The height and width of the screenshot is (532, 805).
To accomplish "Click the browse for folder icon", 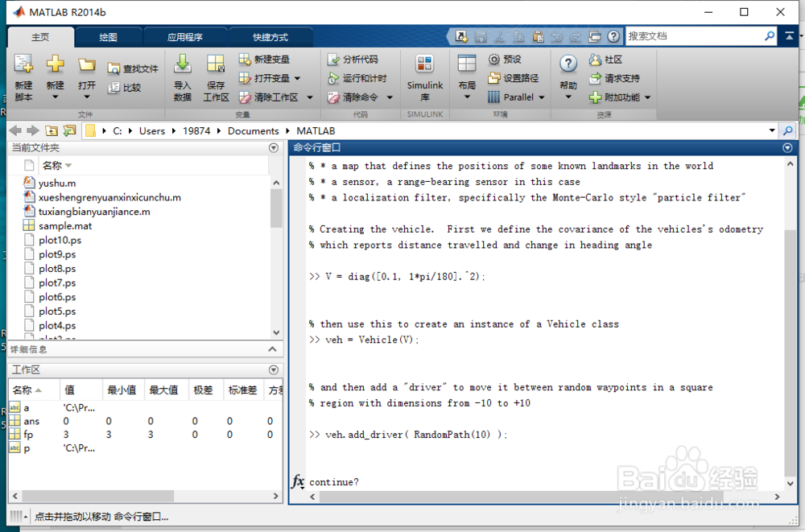I will coord(69,131).
